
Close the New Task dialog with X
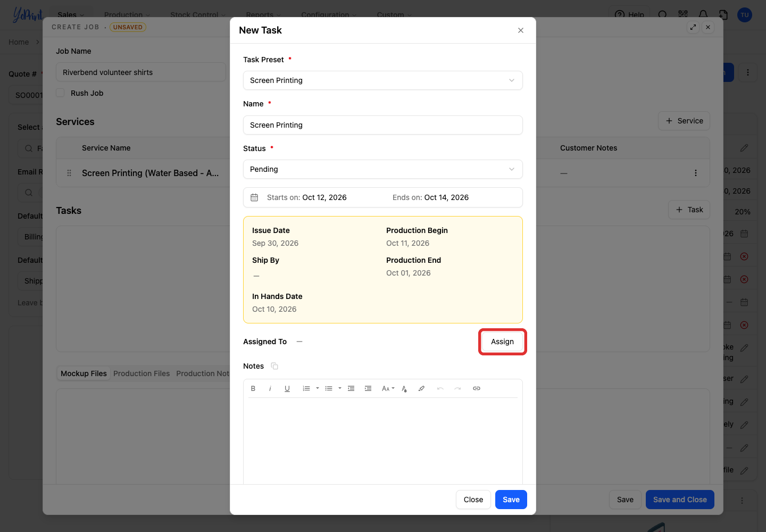coord(521,30)
